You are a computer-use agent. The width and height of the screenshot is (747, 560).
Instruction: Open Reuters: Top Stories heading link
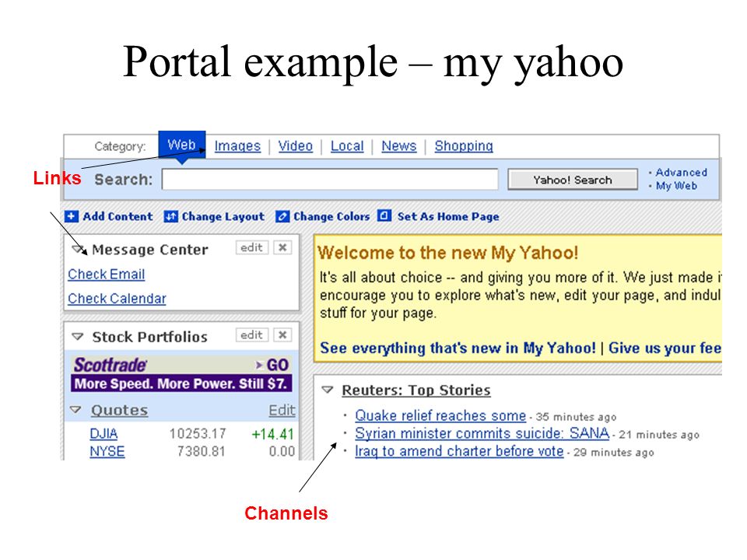416,390
